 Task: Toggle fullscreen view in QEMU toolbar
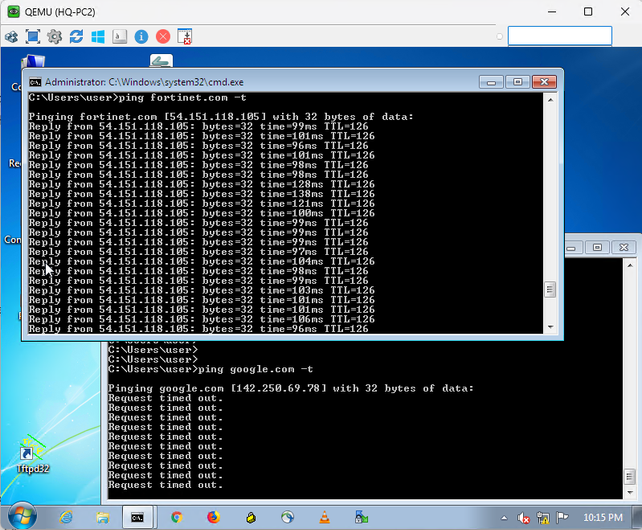[x=33, y=36]
